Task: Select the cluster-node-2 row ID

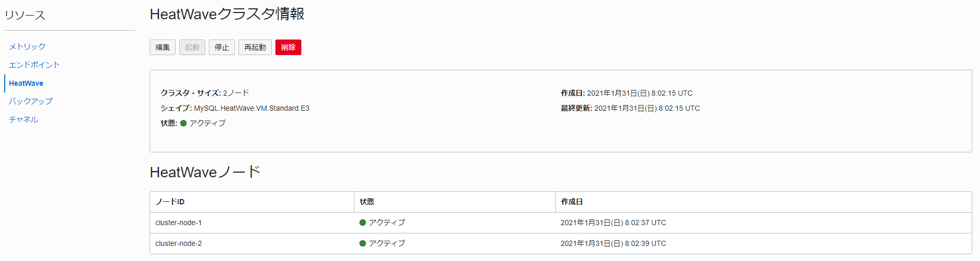Action: pos(178,243)
